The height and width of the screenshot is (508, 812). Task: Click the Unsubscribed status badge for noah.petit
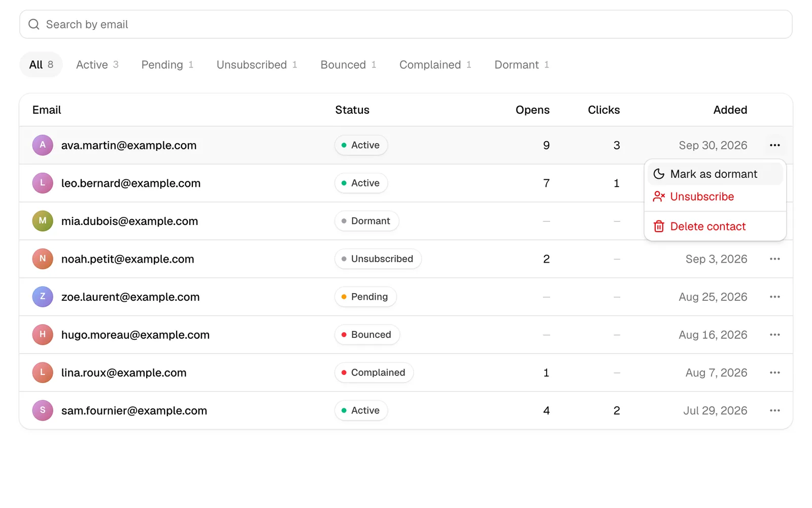pos(378,259)
